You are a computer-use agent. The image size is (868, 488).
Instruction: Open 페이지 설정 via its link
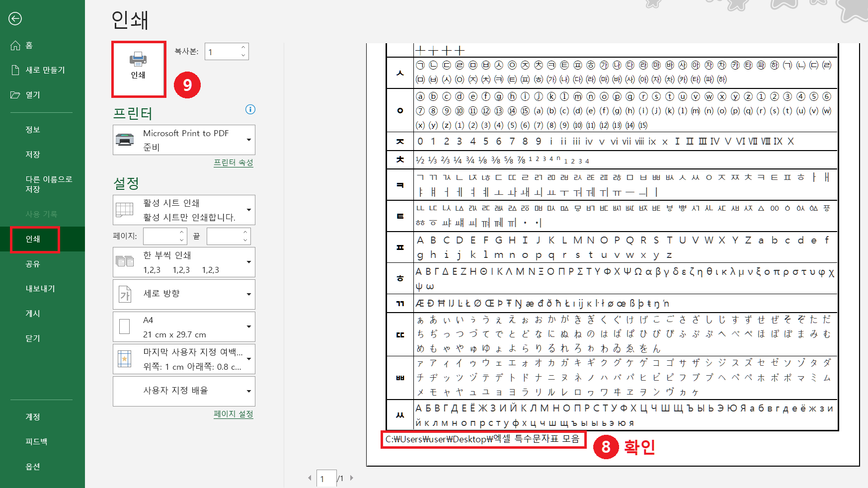pos(233,414)
